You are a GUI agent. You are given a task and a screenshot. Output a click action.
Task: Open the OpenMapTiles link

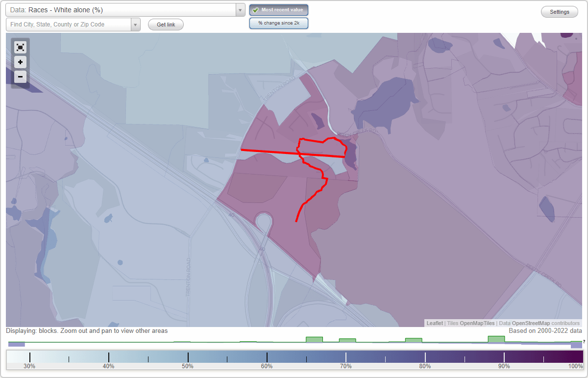click(477, 323)
